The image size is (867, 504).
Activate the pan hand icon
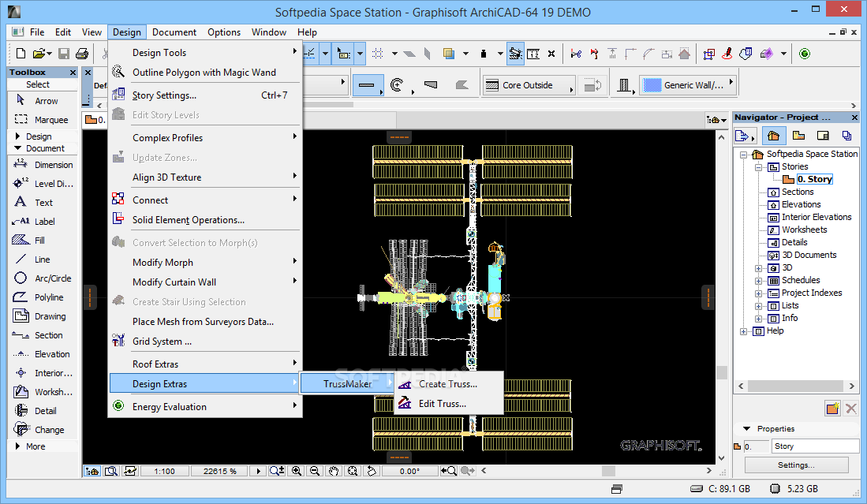point(334,471)
